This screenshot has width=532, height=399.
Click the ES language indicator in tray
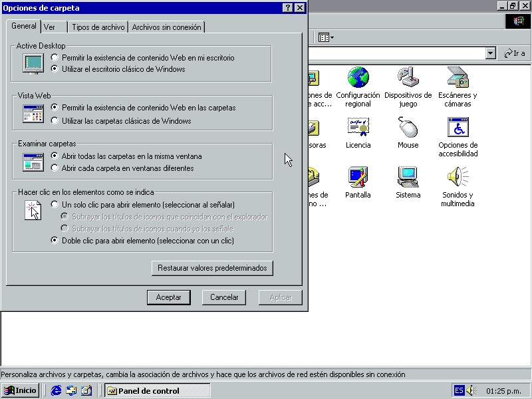coord(459,390)
